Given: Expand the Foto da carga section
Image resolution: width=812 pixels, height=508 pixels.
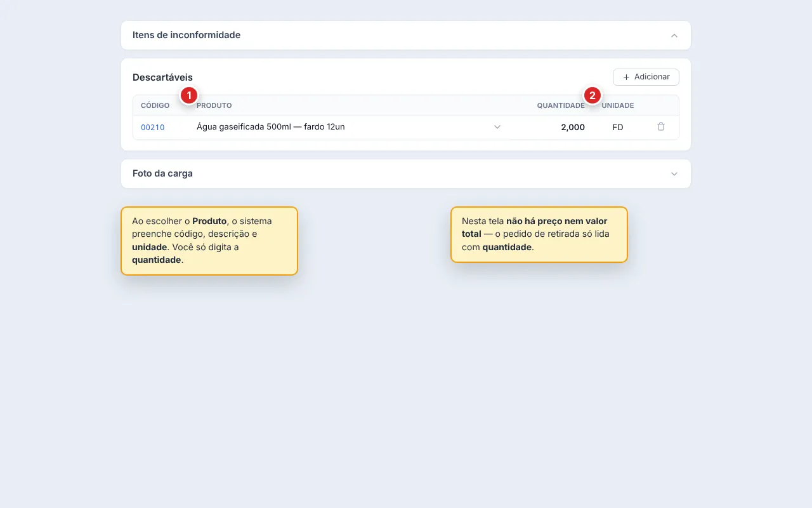Looking at the screenshot, I should click(674, 174).
